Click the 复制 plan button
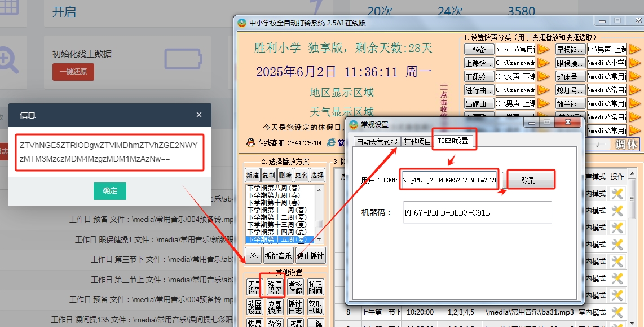The height and width of the screenshot is (327, 644). coord(268,175)
